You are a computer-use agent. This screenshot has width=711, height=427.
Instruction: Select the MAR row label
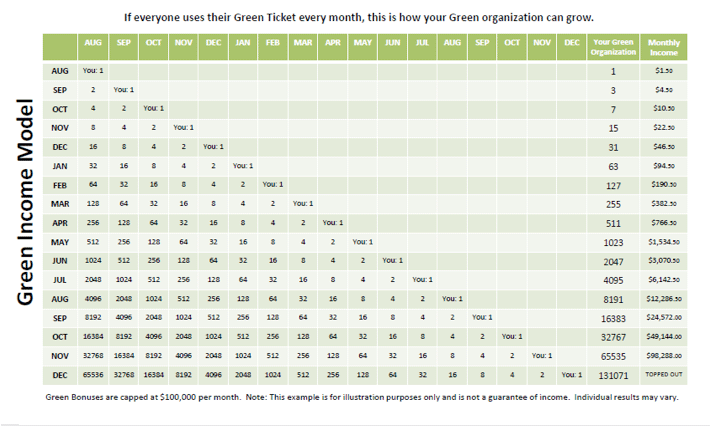(60, 204)
